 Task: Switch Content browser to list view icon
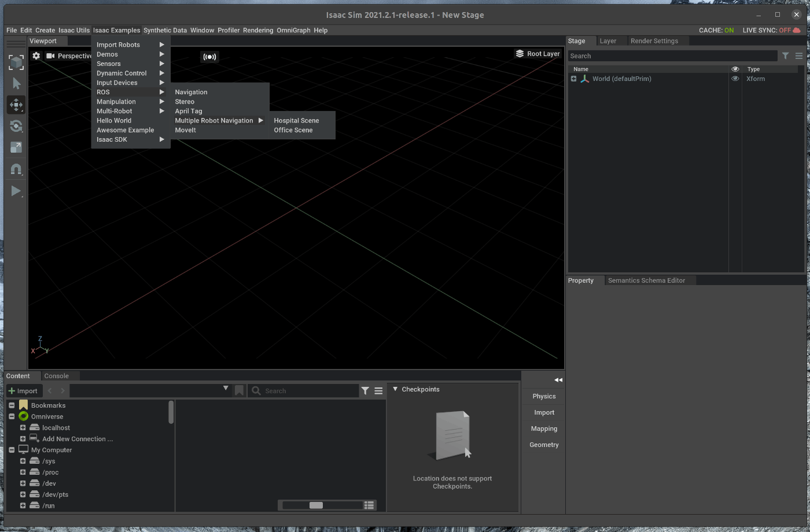(369, 505)
